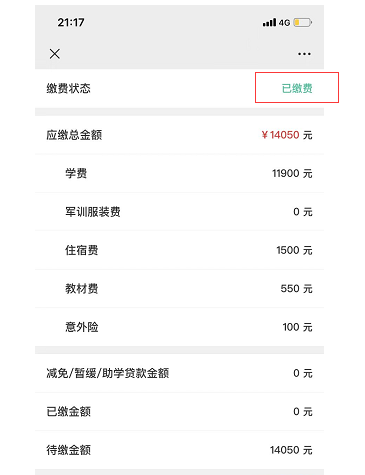Select the 军训服装费 row
Screen dimensions: 365x475
pyautogui.click(x=179, y=212)
